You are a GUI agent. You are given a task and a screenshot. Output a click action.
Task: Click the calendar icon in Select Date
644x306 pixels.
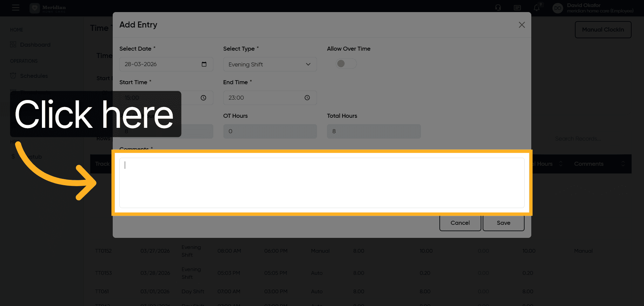pyautogui.click(x=204, y=64)
